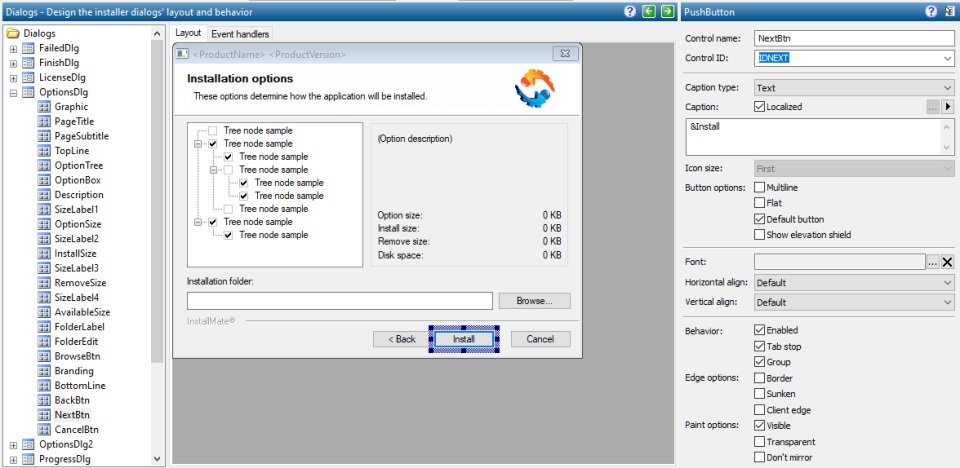This screenshot has height=468, width=960.
Task: Click the help icon in PushButton panel
Action: [931, 12]
